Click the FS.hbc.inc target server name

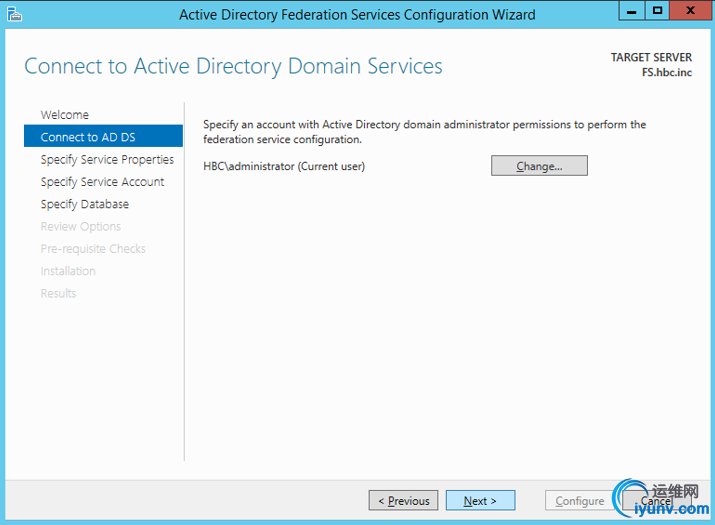[x=667, y=73]
